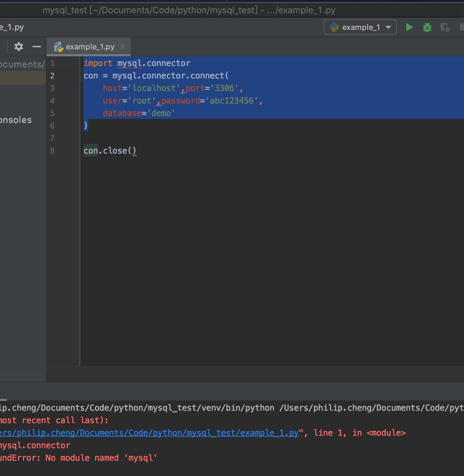
Task: Open the example_1 run configuration dropdown
Action: (360, 27)
